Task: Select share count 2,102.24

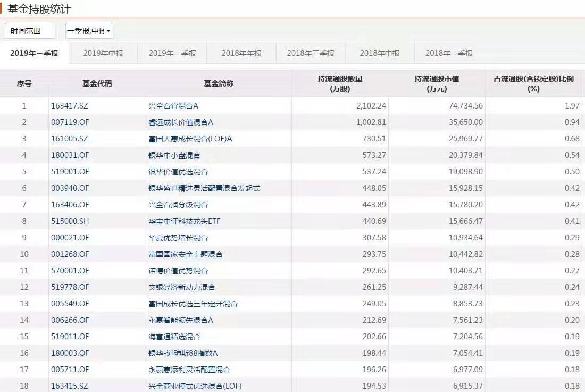Action: coord(371,106)
